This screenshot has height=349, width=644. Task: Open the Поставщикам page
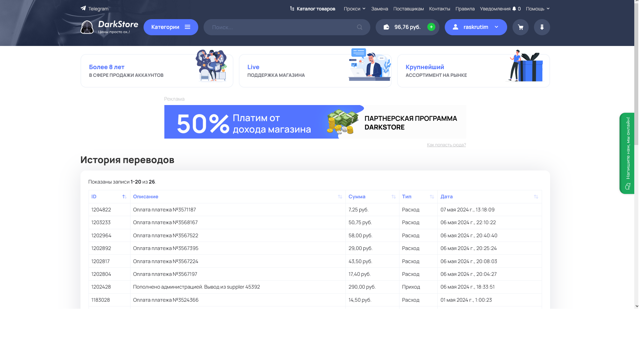click(409, 9)
